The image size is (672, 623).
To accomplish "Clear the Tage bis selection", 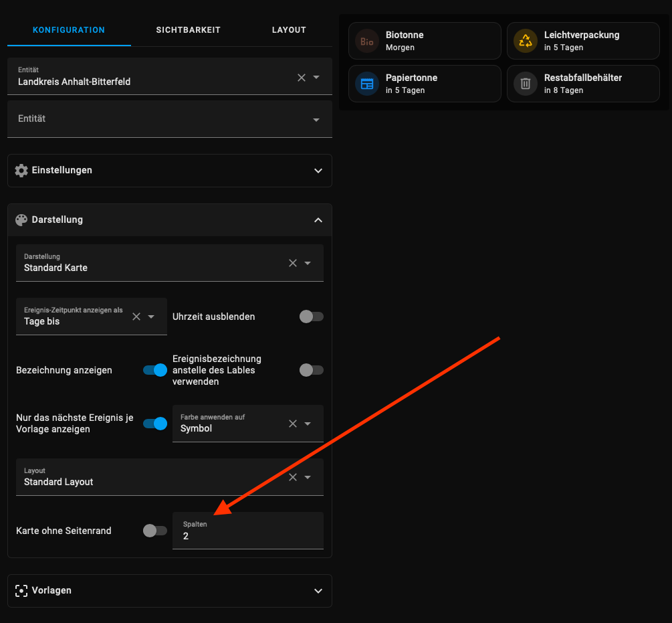I will (136, 317).
